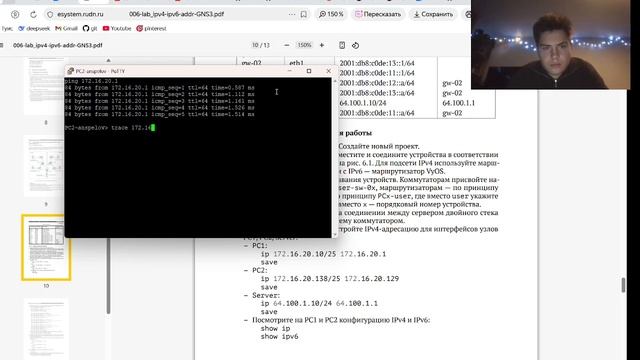
Task: Click the webcam video overlay
Action: tap(550, 44)
